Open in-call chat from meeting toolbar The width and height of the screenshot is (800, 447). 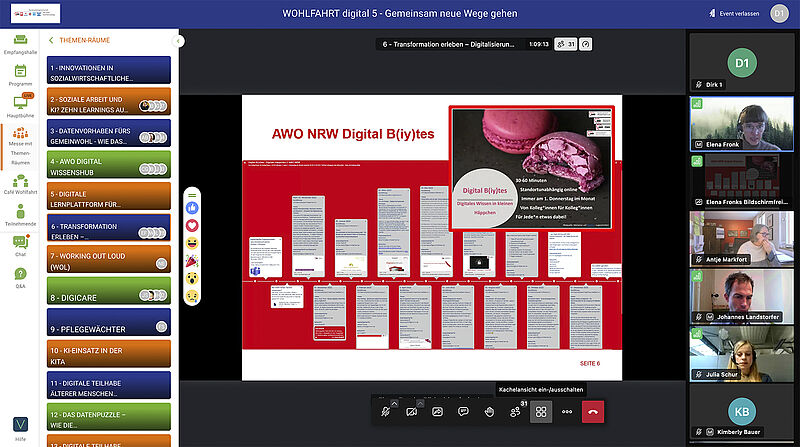[463, 411]
